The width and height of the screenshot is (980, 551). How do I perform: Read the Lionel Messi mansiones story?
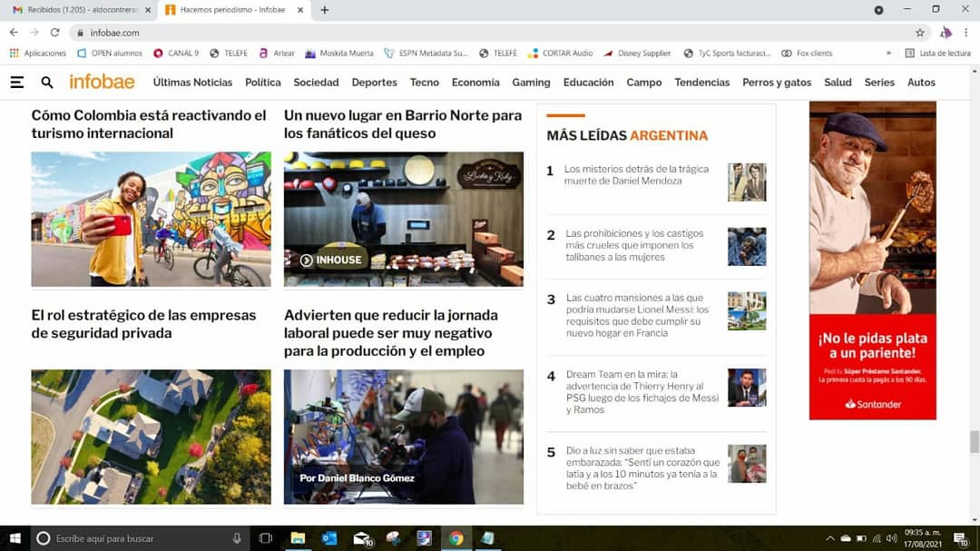coord(638,315)
